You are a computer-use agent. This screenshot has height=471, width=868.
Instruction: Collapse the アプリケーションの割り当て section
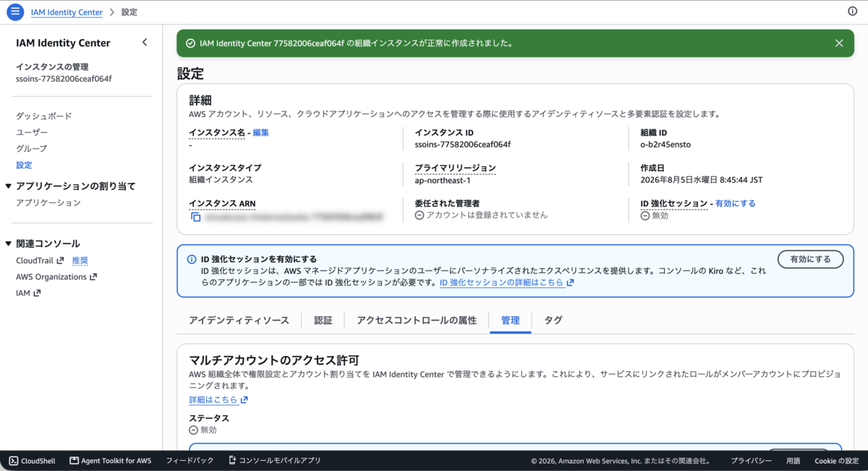pyautogui.click(x=9, y=186)
